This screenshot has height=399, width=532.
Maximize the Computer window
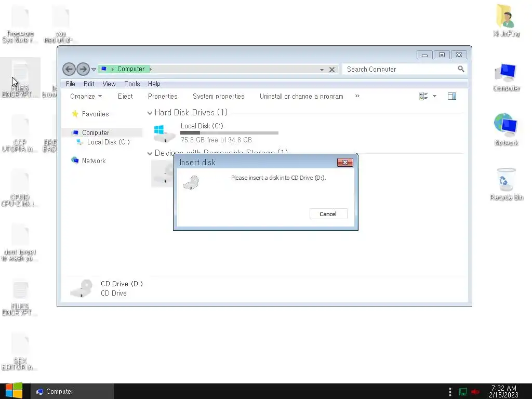442,55
